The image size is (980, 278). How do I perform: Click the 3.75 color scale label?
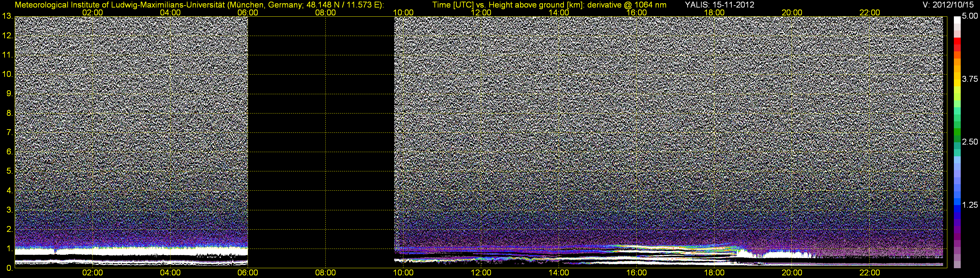970,79
